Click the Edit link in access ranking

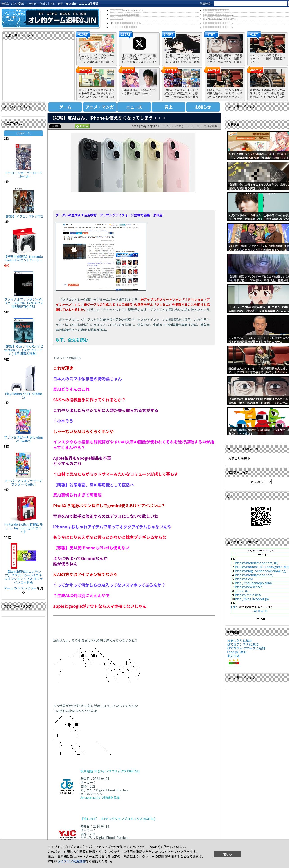pos(234,607)
